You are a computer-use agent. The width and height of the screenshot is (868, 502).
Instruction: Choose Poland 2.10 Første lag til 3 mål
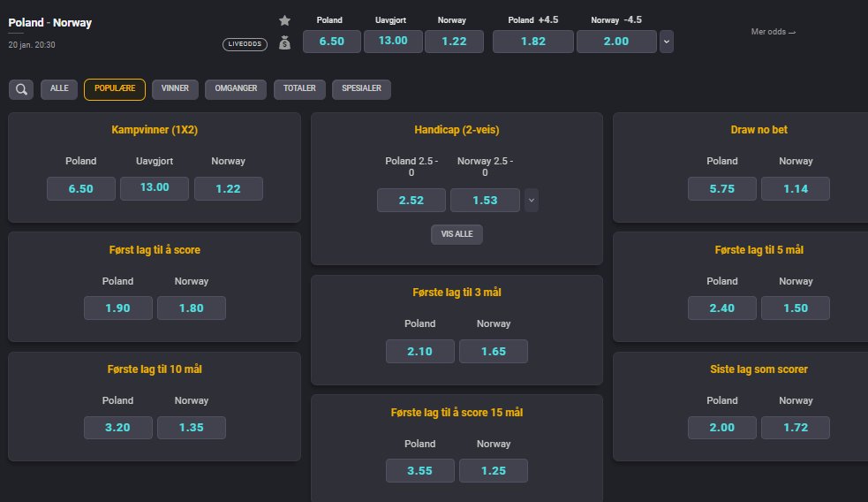coord(419,351)
